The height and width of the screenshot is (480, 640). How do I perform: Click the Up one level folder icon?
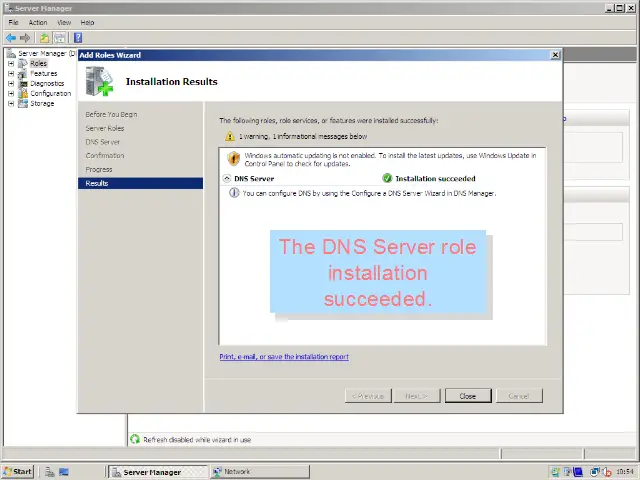coord(44,38)
